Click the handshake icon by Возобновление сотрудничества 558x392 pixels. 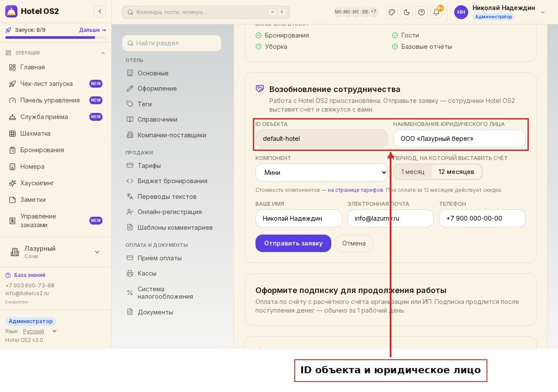coord(260,89)
